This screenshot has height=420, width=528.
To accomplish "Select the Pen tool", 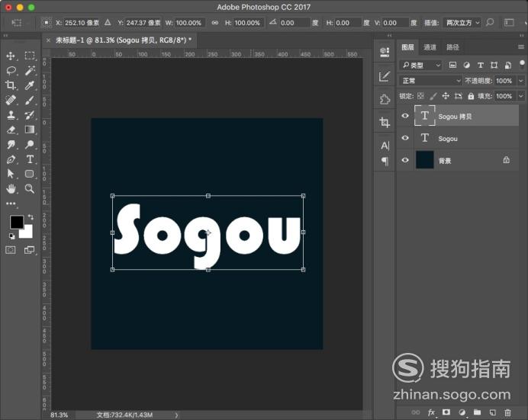I will (11, 159).
